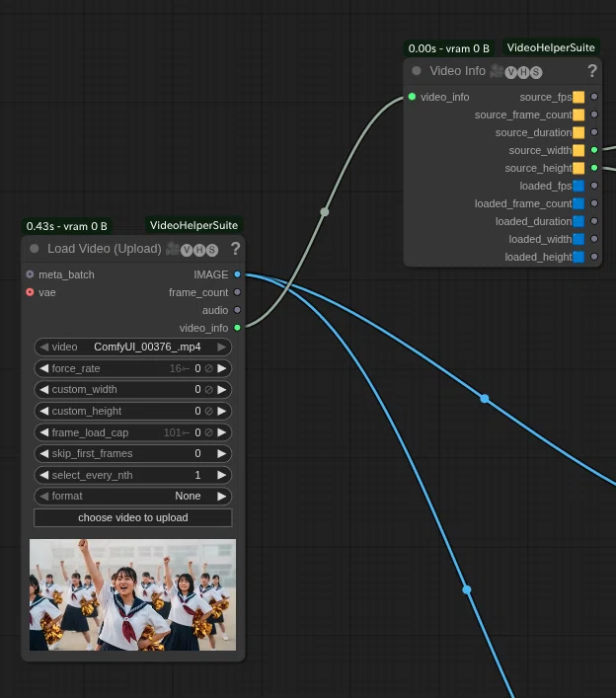Select the reroute dot on the upper blue IMAGE link

click(x=485, y=399)
